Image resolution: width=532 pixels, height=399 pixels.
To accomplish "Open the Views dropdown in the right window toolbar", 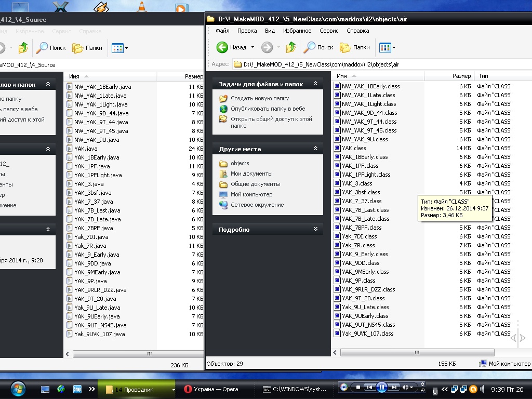I will point(388,47).
